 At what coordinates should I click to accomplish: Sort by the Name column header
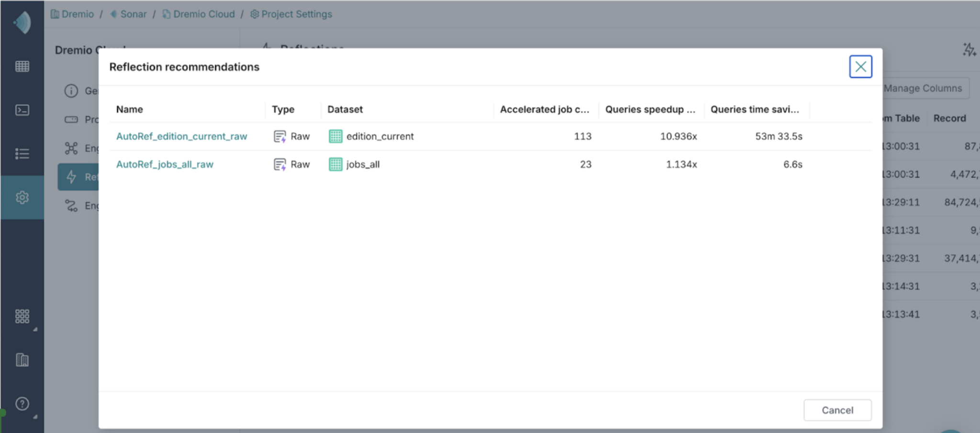[130, 109]
